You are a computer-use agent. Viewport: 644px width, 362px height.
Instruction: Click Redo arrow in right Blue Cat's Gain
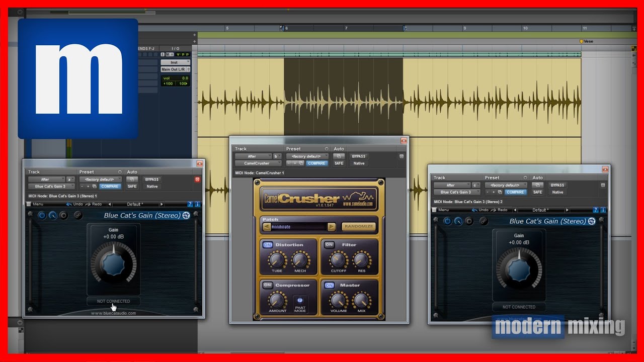point(493,210)
